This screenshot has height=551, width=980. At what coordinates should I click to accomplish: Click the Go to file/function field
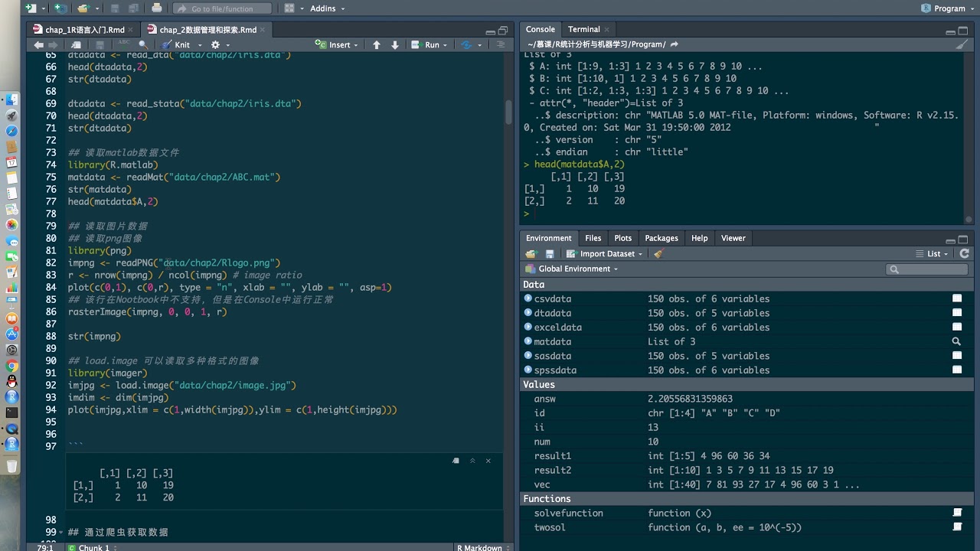coord(223,8)
